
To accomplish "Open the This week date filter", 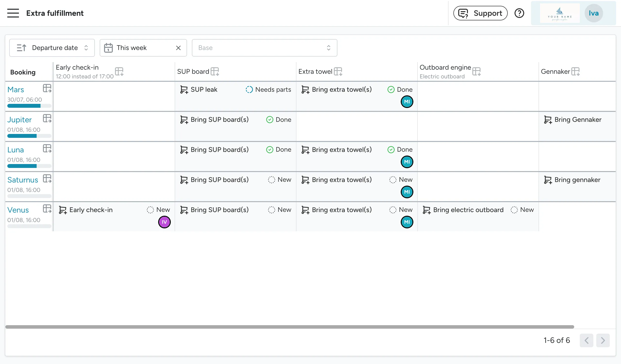I will [x=138, y=48].
